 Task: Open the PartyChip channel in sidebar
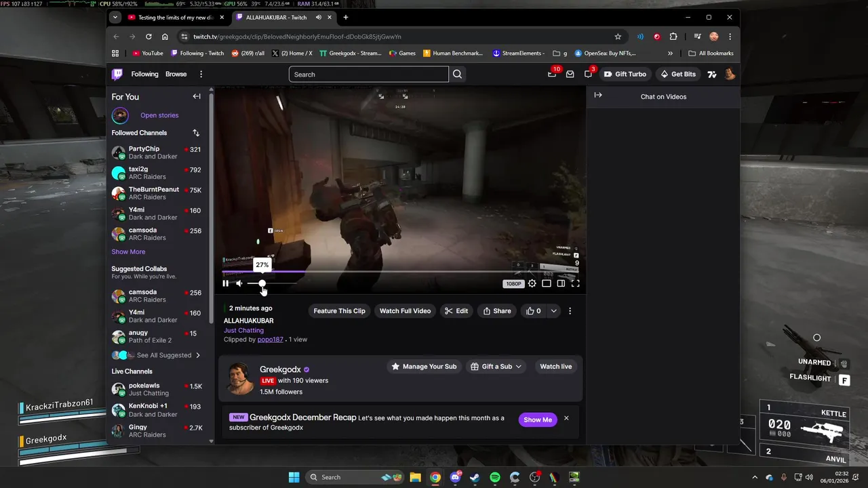coord(156,152)
